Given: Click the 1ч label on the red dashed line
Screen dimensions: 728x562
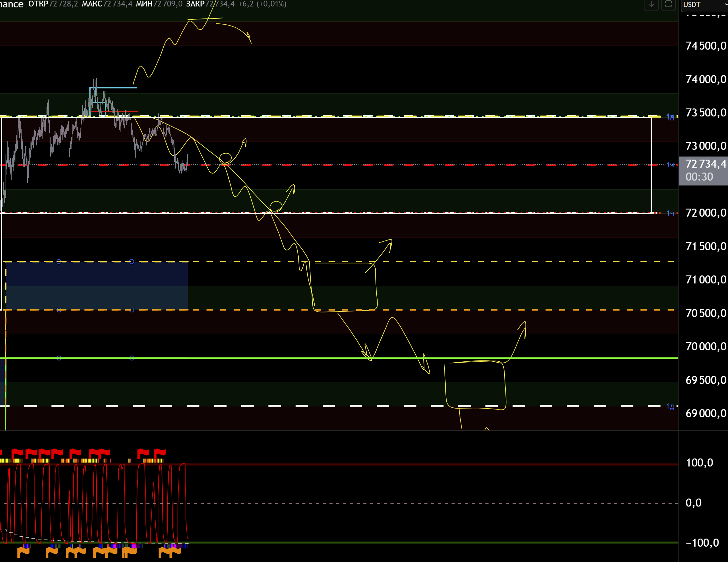Looking at the screenshot, I should pyautogui.click(x=670, y=165).
